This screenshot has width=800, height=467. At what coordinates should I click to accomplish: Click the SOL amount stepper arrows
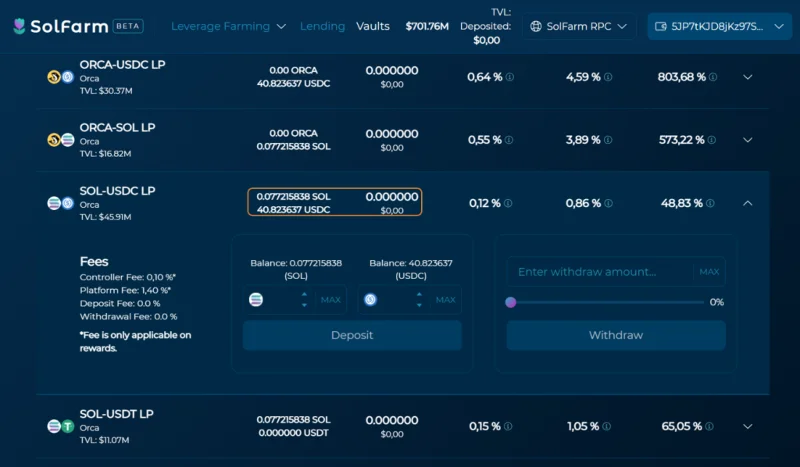[x=305, y=300]
